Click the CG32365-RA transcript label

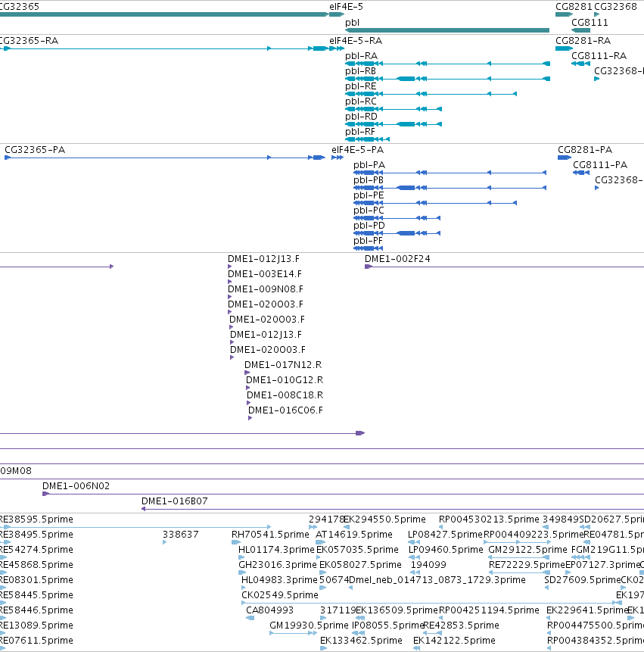(29, 41)
